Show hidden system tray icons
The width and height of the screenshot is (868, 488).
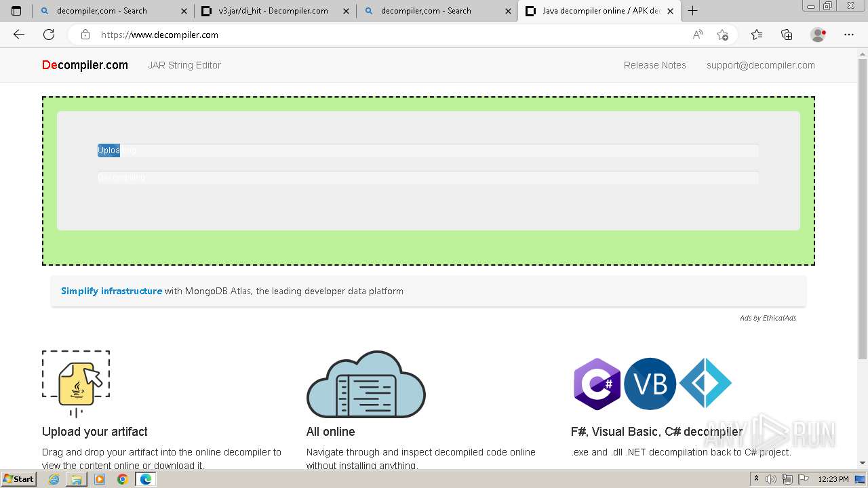[x=756, y=479]
